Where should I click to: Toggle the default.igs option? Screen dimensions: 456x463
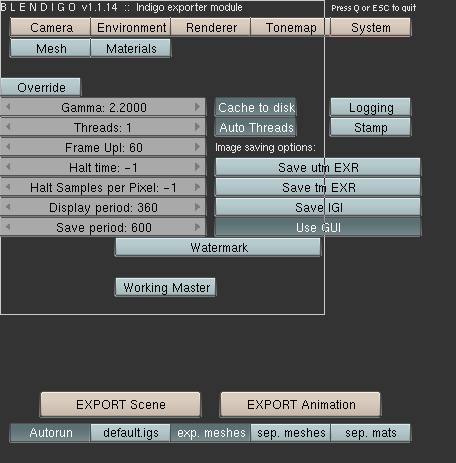click(131, 433)
